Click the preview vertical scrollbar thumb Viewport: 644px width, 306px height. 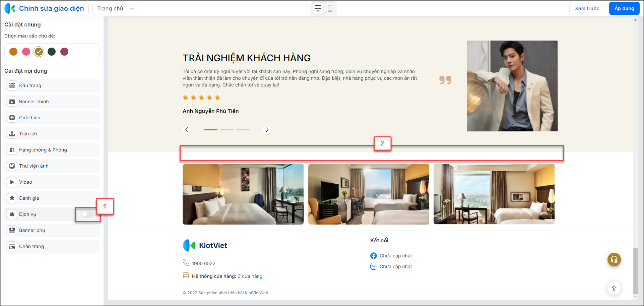click(635, 270)
